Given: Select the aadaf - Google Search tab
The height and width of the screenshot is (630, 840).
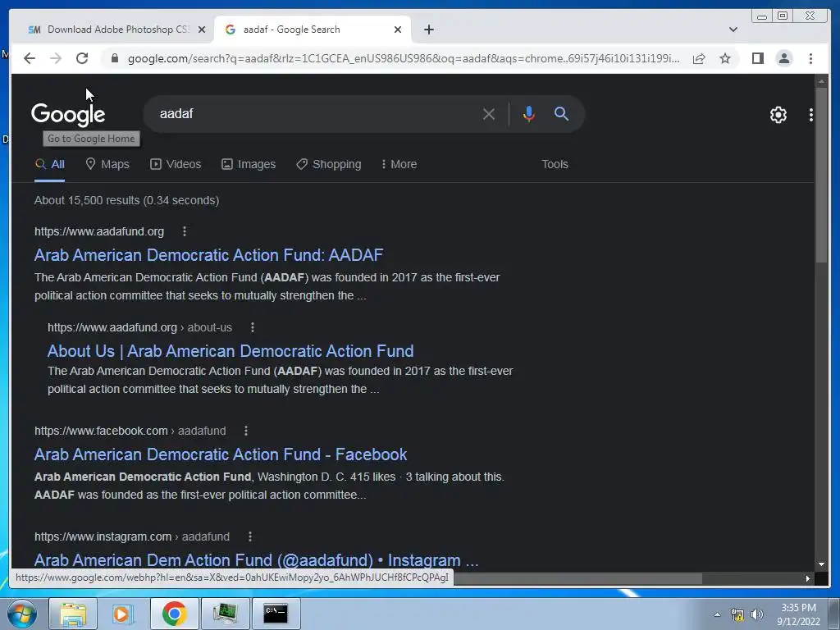Looking at the screenshot, I should (313, 30).
